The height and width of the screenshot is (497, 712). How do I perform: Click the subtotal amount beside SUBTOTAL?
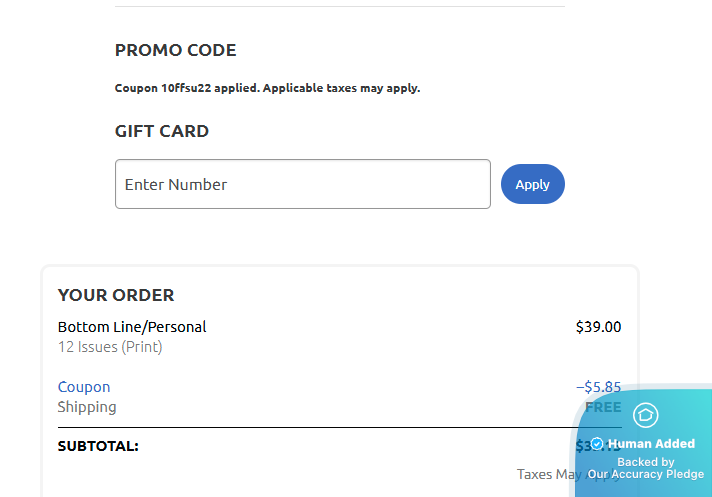(581, 446)
